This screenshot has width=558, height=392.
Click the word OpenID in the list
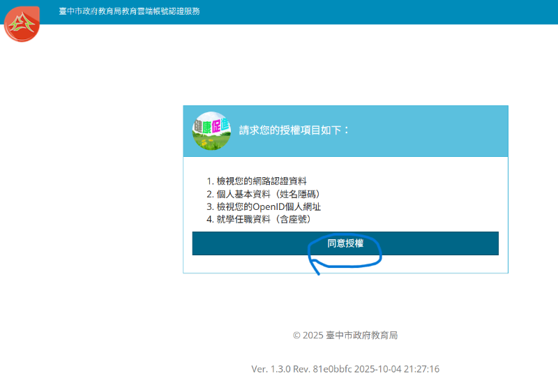pyautogui.click(x=273, y=206)
